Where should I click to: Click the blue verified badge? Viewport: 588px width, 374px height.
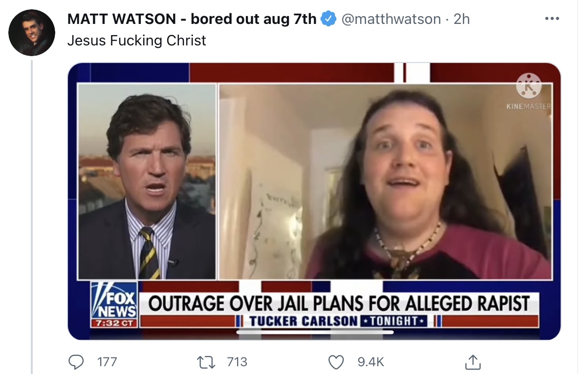tap(328, 19)
